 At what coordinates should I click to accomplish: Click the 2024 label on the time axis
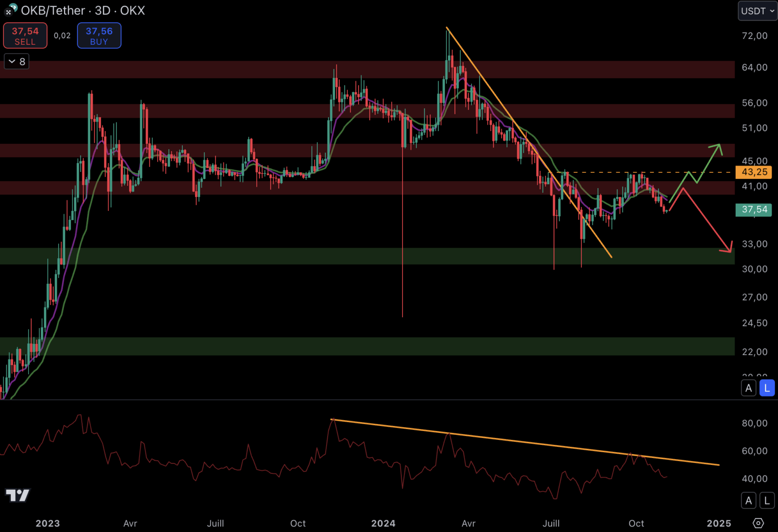coord(383,523)
